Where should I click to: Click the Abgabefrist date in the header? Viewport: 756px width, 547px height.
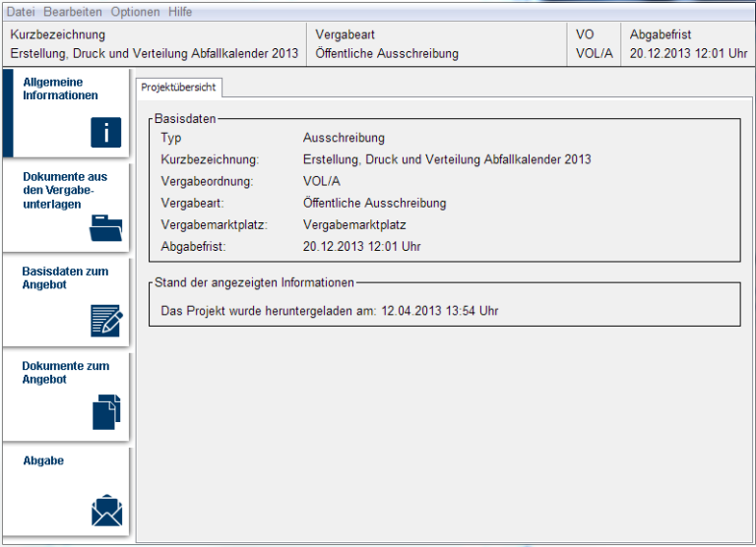point(688,54)
